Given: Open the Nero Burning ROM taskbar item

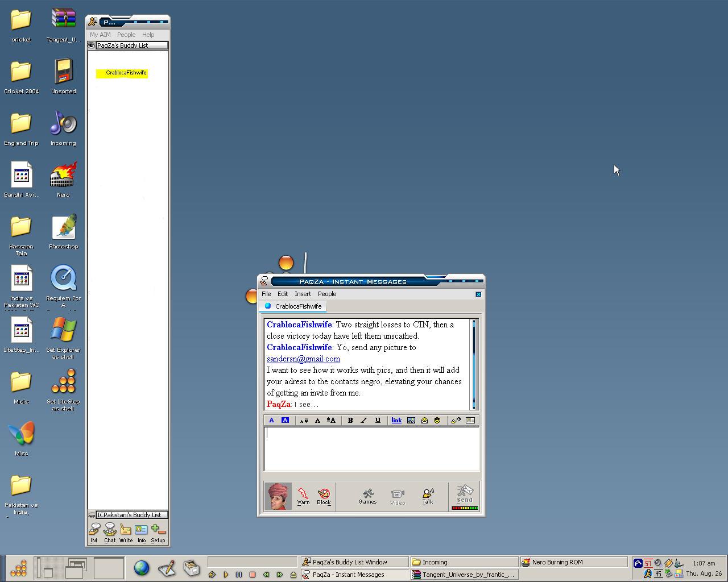Looking at the screenshot, I should 573,562.
